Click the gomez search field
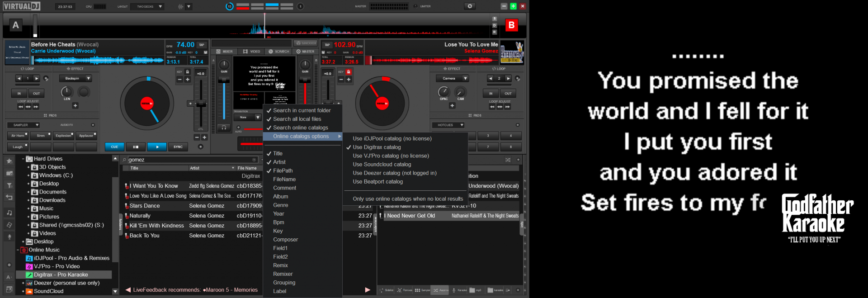 pos(193,160)
